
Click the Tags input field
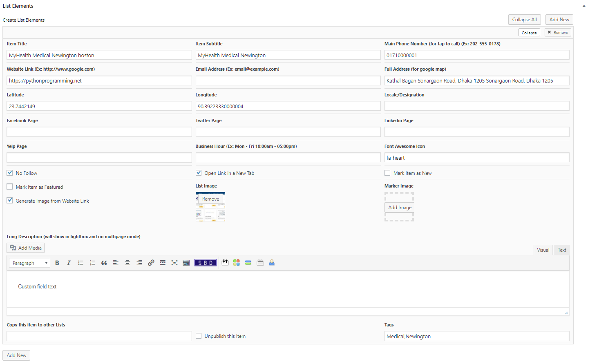(x=477, y=336)
